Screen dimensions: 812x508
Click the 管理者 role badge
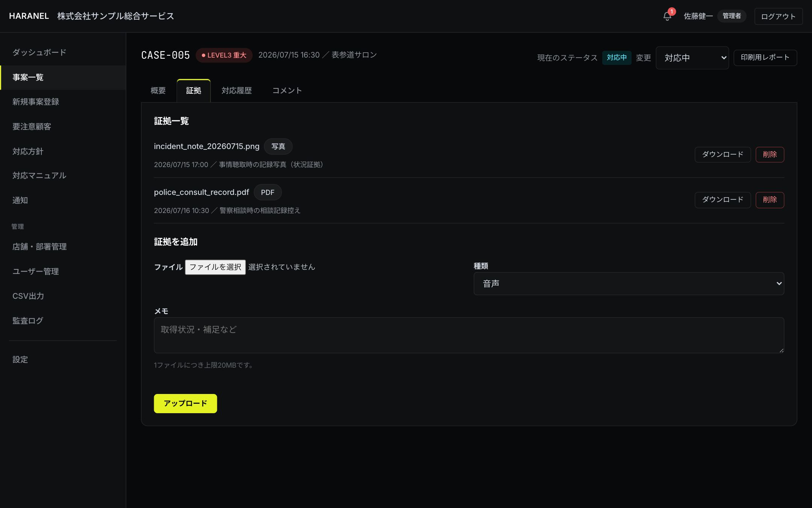click(x=732, y=16)
